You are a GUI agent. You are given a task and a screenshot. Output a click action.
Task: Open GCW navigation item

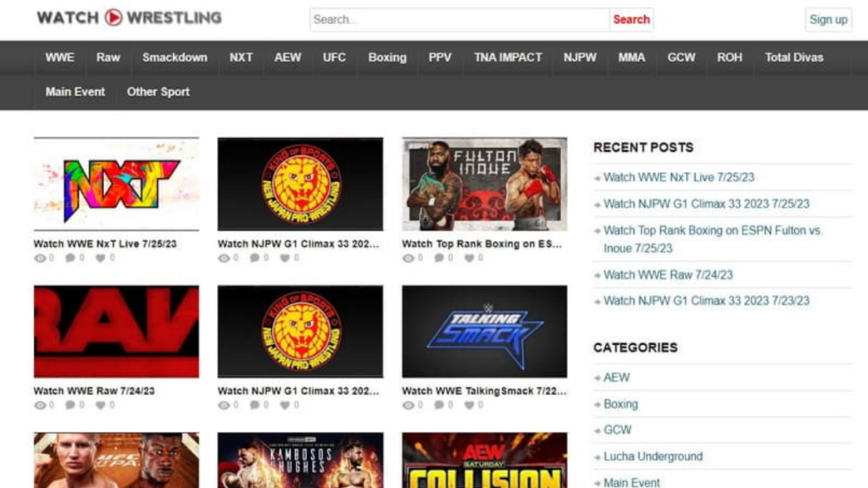[x=681, y=58]
